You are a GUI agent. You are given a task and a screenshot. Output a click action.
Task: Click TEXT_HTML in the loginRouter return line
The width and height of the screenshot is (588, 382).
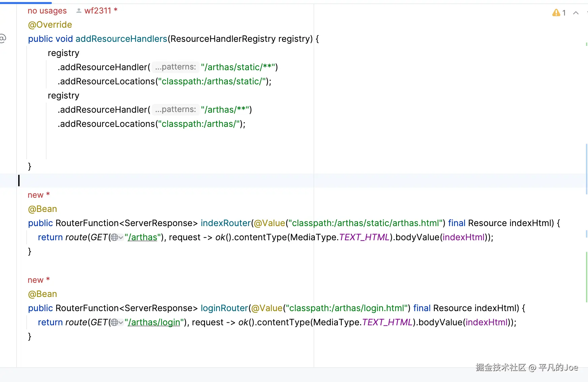[x=387, y=322]
